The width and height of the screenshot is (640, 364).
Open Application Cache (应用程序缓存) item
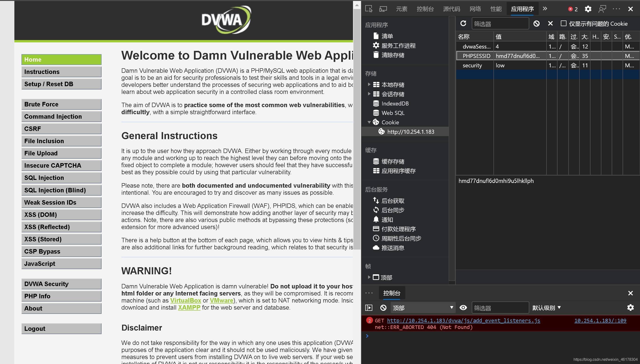point(394,171)
